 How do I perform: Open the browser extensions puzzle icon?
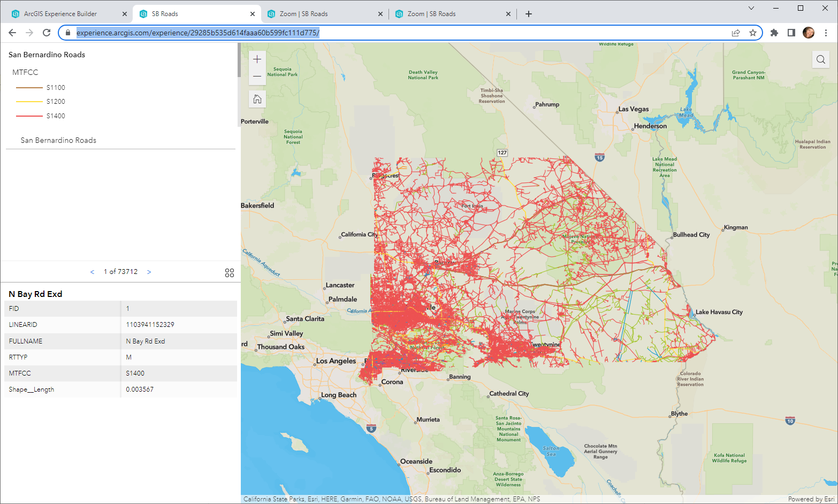(774, 32)
